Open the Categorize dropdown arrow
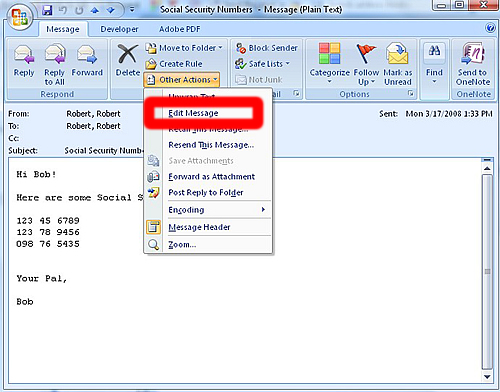This screenshot has height=392, width=500. [x=329, y=81]
